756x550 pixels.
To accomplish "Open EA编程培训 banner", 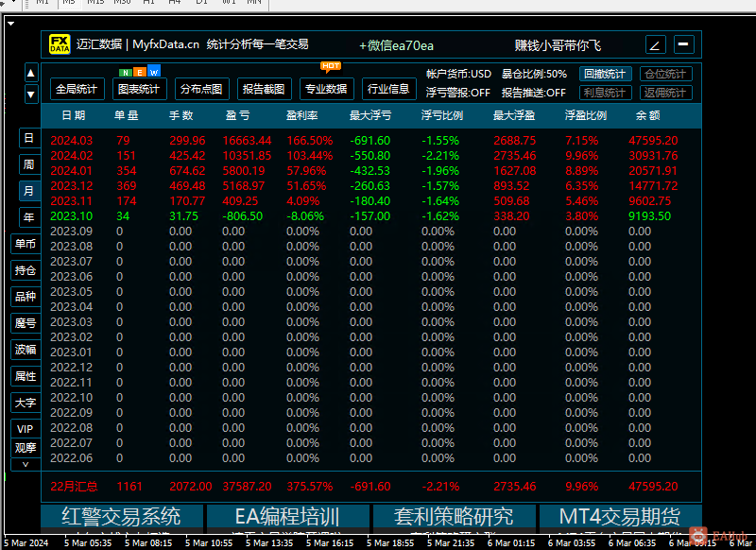I will click(x=288, y=516).
